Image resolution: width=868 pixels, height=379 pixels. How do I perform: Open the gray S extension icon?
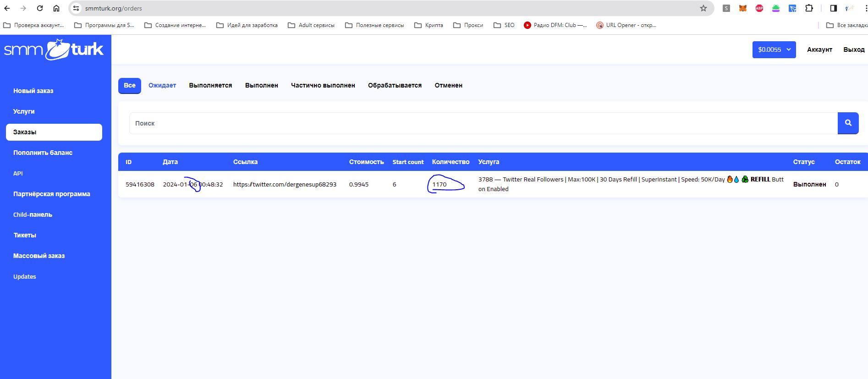tap(726, 8)
